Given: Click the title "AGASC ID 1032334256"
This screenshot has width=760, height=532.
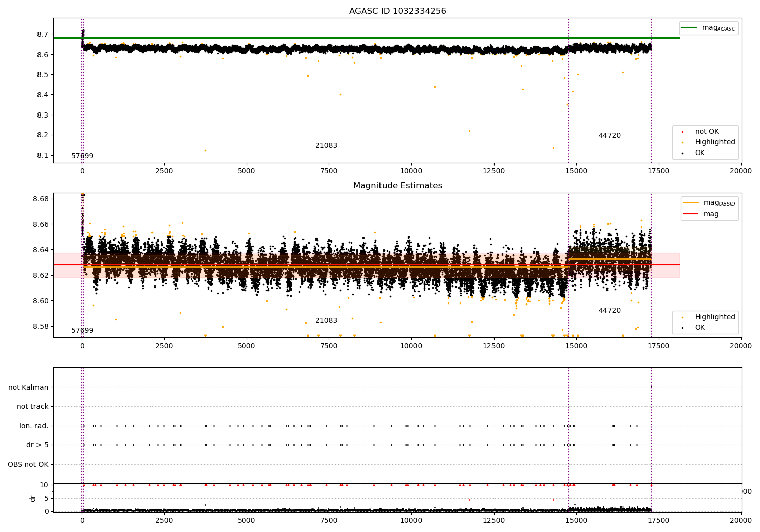Looking at the screenshot, I should (x=397, y=11).
